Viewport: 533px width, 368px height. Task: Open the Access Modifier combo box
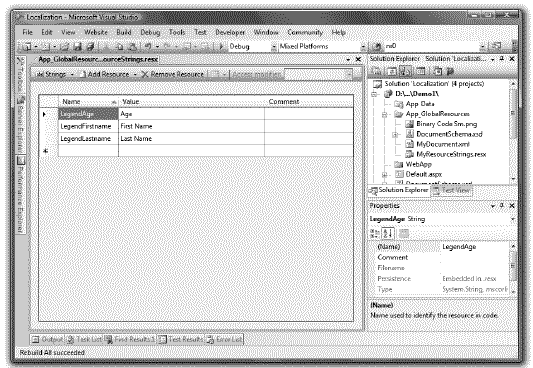[318, 74]
